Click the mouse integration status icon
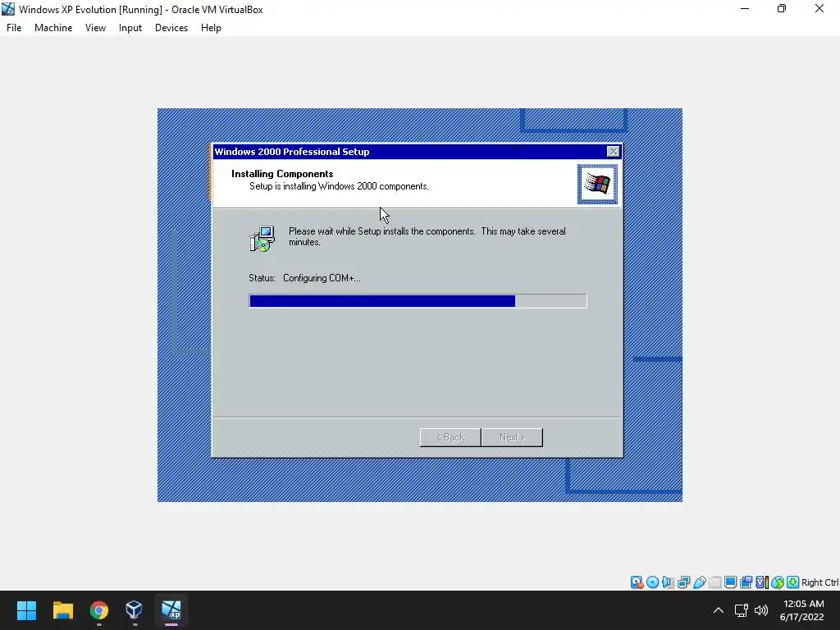840x630 pixels. point(778,582)
